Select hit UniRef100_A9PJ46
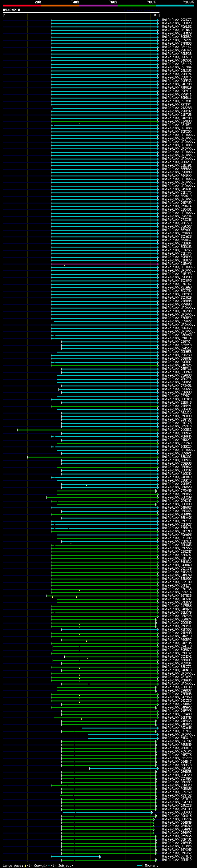197x868 pixels. [176, 50]
